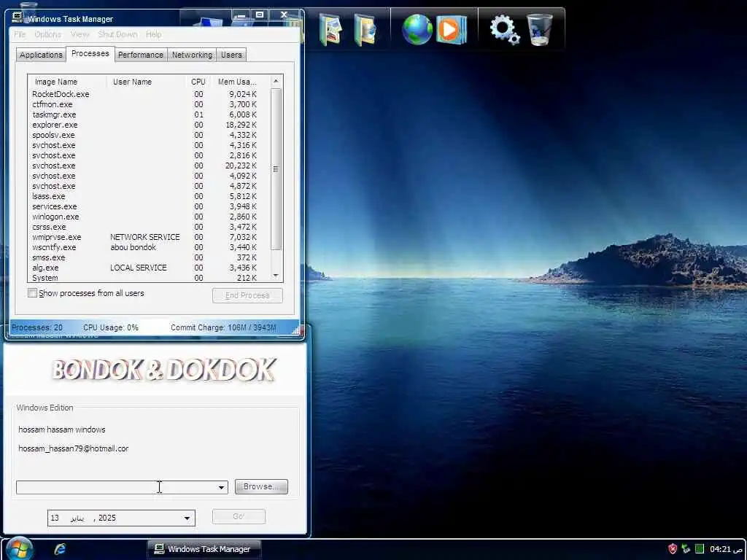Open the Recycle Bin in the dock

click(540, 29)
